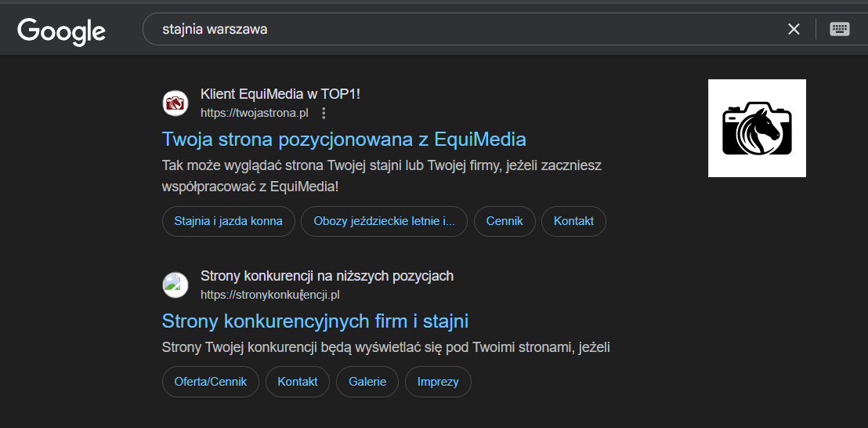Click the broken favicon of competitor result
Image resolution: width=868 pixels, height=428 pixels.
point(175,285)
